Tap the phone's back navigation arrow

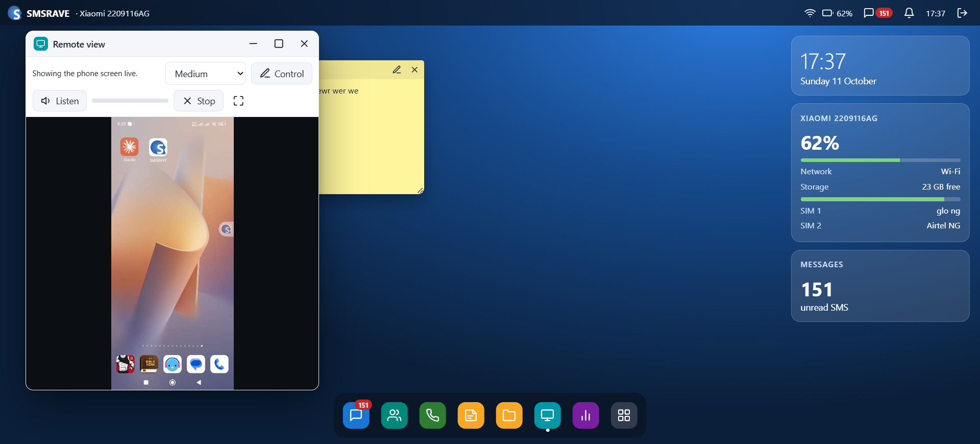[x=199, y=382]
